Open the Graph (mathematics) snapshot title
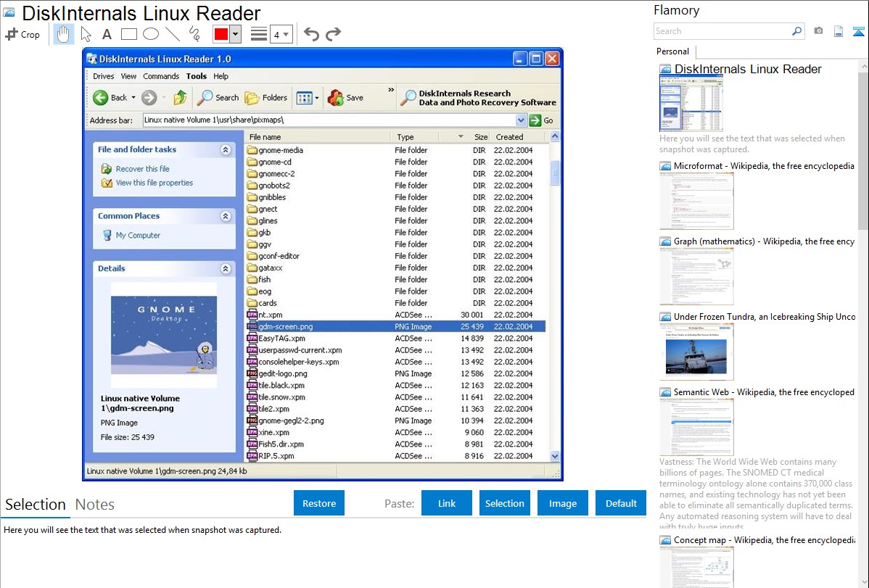The width and height of the screenshot is (869, 588). (x=764, y=241)
